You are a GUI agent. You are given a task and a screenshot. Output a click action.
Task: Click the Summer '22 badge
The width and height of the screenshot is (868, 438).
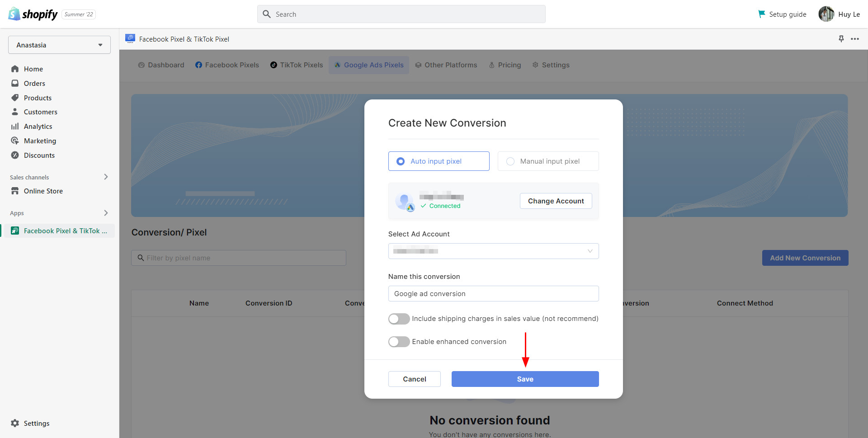(79, 14)
